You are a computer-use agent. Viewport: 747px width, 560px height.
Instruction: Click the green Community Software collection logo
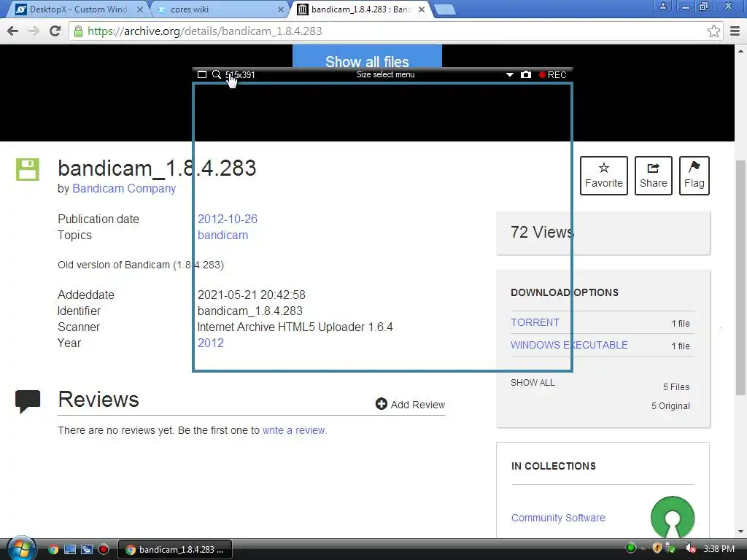coord(672,518)
